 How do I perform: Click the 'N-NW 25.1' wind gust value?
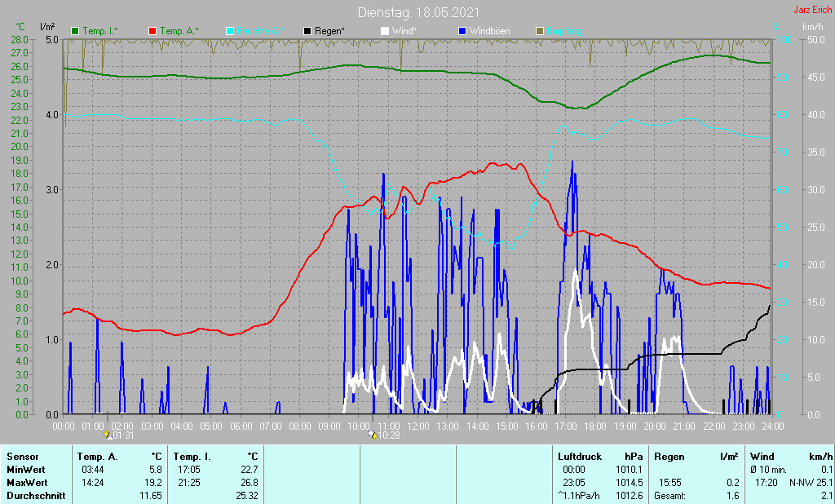(811, 483)
